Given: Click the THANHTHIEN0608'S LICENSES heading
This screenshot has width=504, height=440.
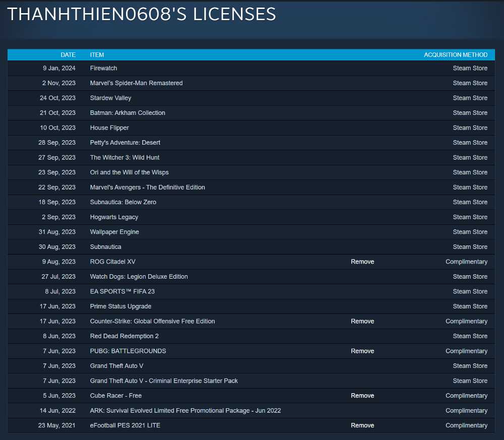Looking at the screenshot, I should click(142, 14).
